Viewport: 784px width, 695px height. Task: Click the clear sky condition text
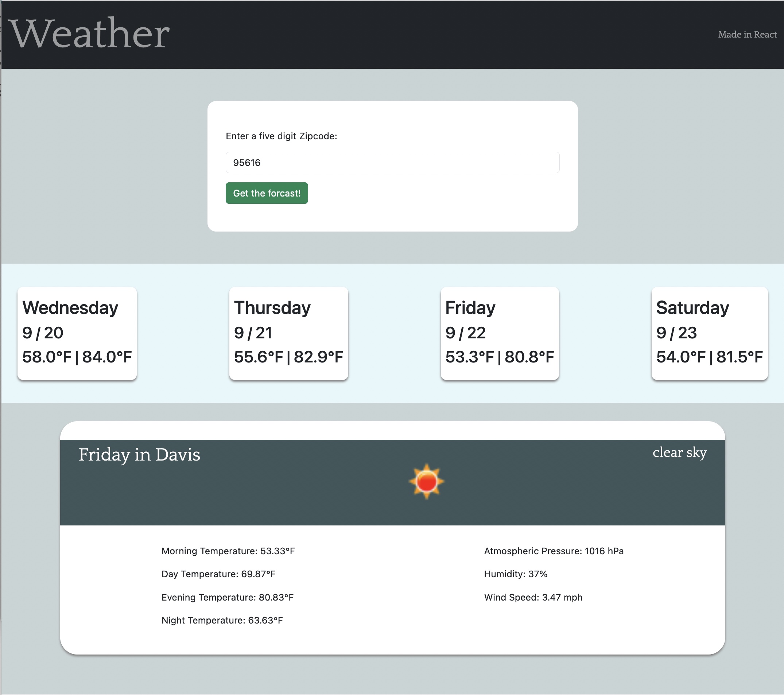coord(680,453)
